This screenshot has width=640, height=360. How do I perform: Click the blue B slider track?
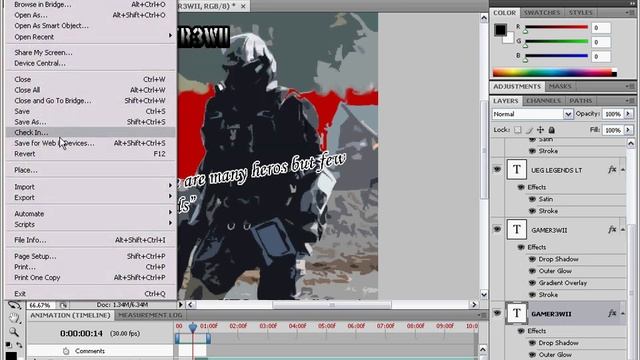556,56
